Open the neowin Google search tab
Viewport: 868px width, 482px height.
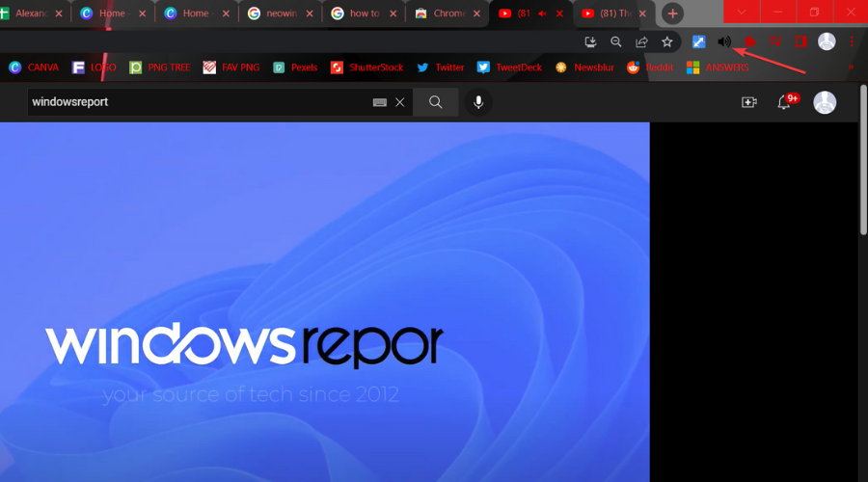tap(279, 13)
